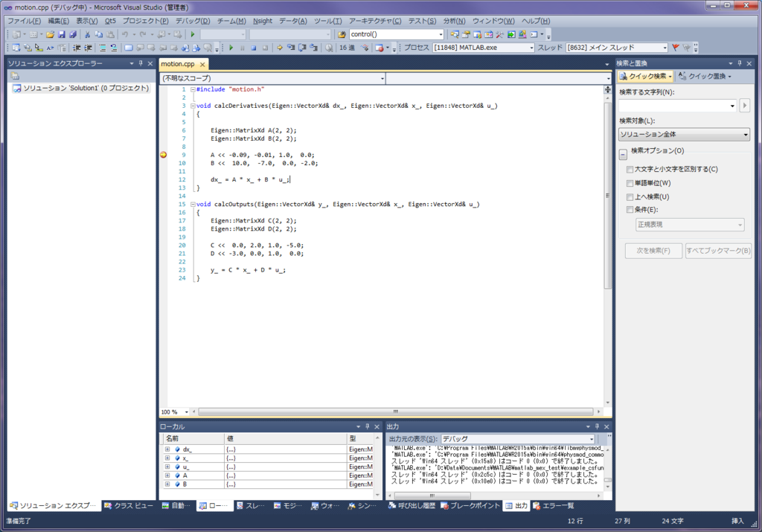Expand x_ variable in Locals window

pos(167,458)
